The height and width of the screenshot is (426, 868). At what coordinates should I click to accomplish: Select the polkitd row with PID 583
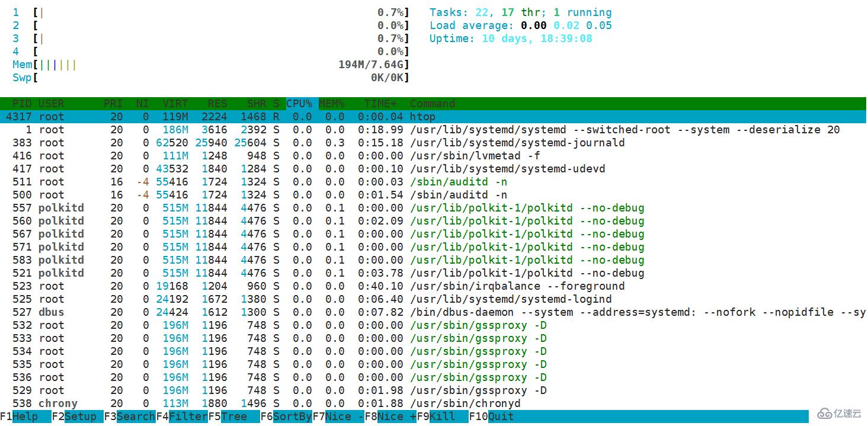point(433,260)
